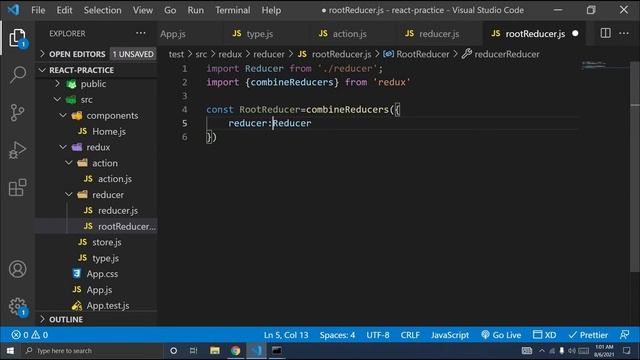
Task: Open Home.js in the explorer
Action: pos(109,131)
